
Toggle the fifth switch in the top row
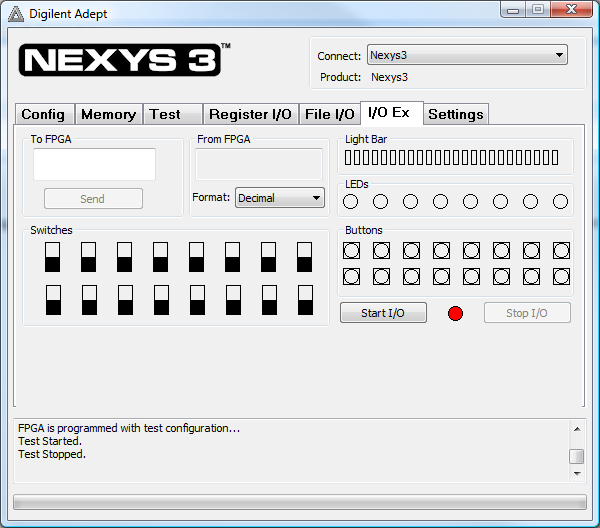[x=196, y=257]
